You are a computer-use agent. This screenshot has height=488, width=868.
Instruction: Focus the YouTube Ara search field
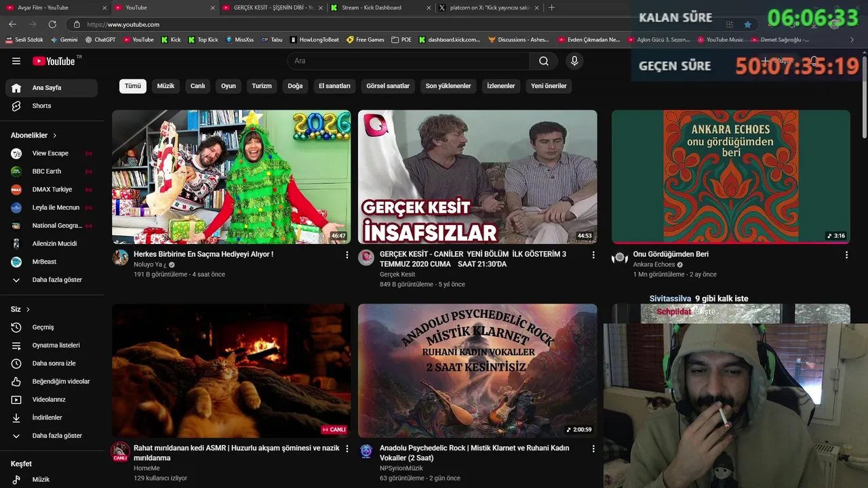tap(409, 61)
